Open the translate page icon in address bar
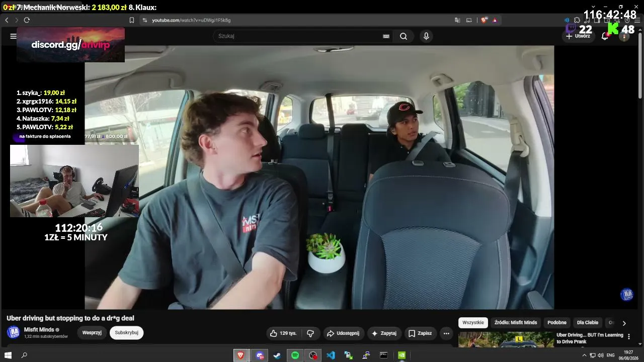The image size is (644, 362). [457, 20]
